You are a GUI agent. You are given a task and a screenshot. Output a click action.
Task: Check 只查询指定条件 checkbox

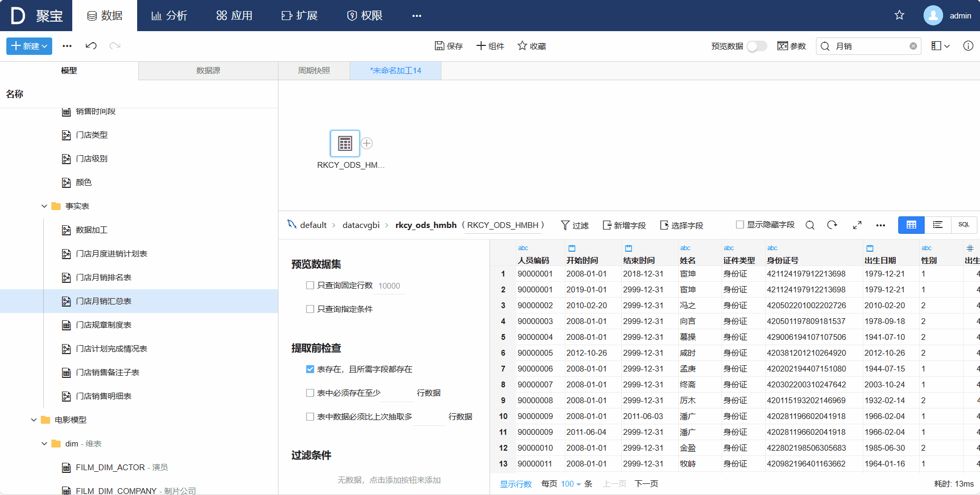pyautogui.click(x=310, y=309)
